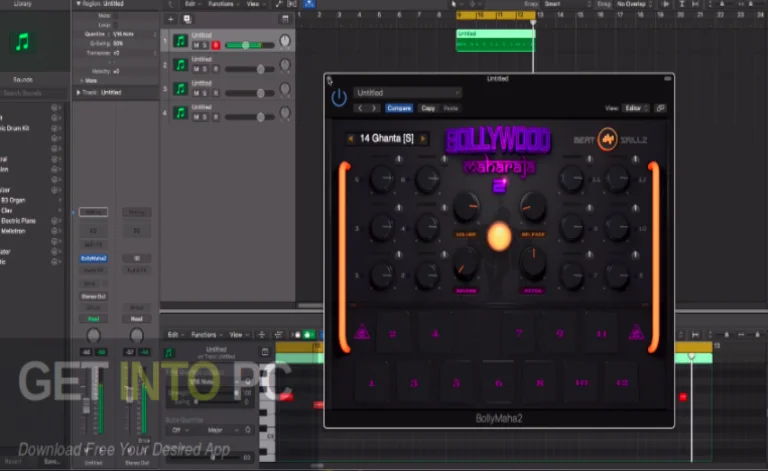Click the BollyMaha2 instrument slot
Viewport: 768px width, 471px height.
point(94,258)
